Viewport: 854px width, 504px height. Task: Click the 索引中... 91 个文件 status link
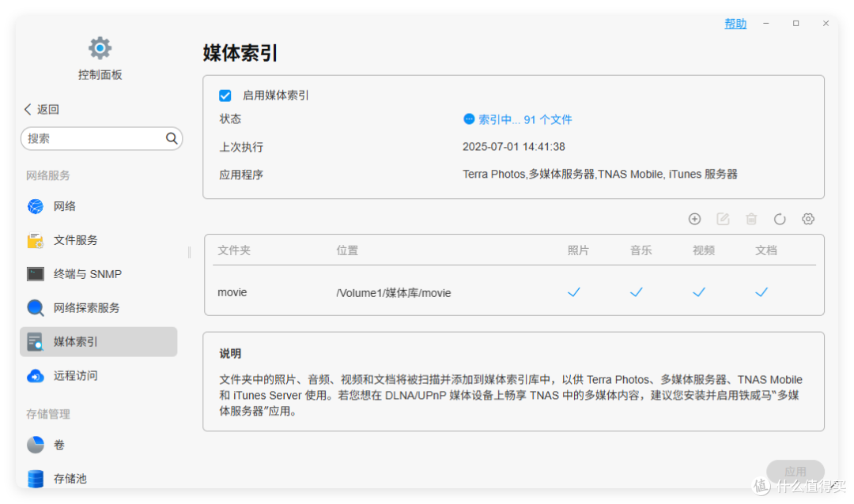point(525,120)
